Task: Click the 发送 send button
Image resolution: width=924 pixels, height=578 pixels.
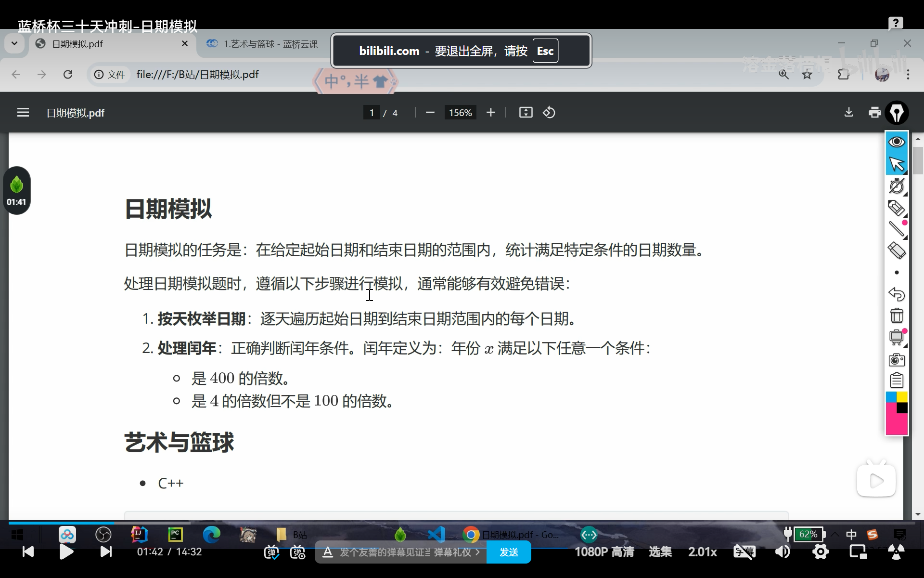Action: [x=509, y=552]
